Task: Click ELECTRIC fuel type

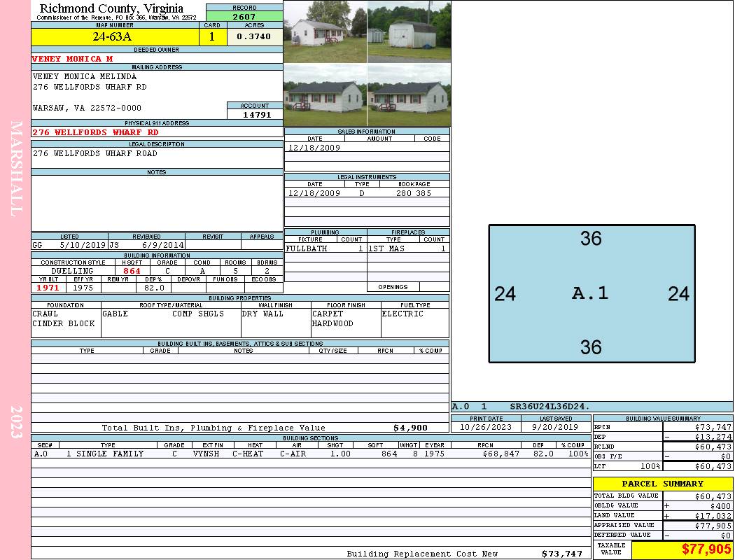Action: pyautogui.click(x=402, y=314)
